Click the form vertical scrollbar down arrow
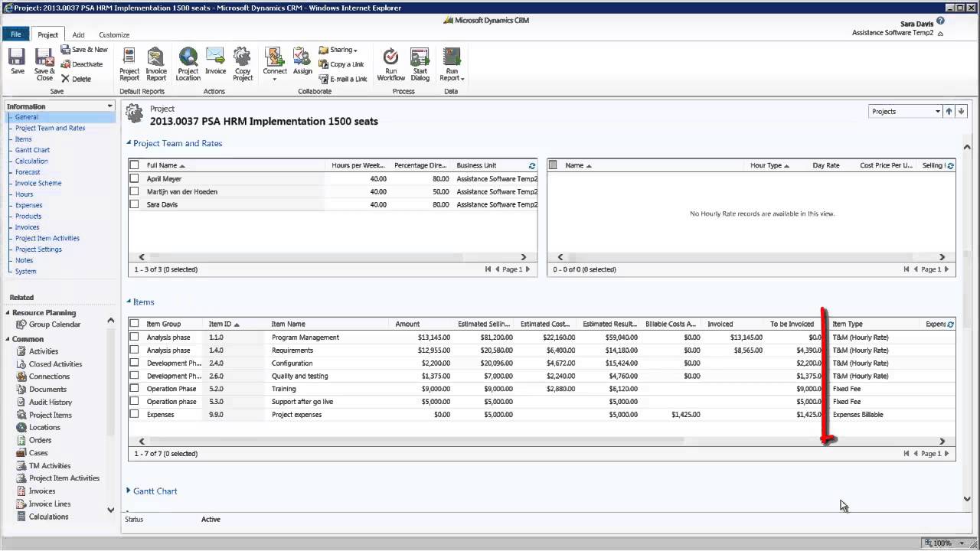This screenshot has width=980, height=551. tap(967, 499)
